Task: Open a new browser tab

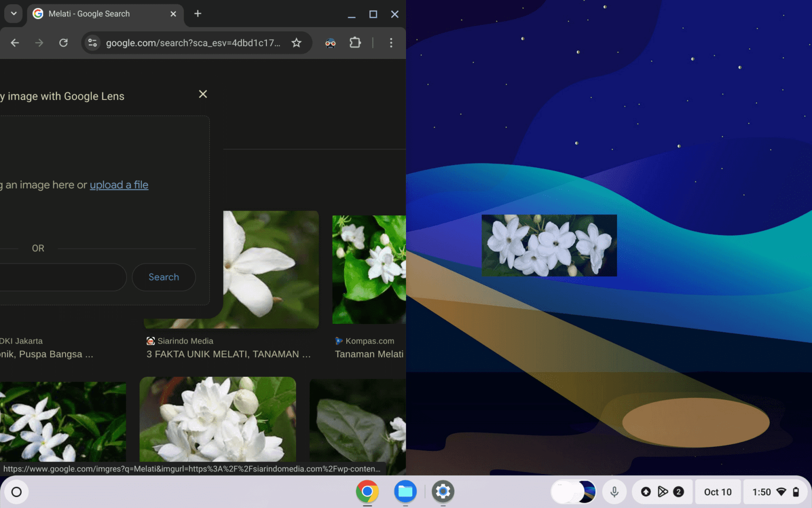Action: click(x=197, y=14)
